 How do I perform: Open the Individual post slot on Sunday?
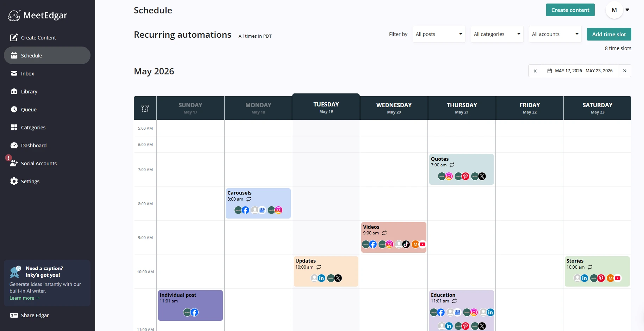(x=190, y=305)
